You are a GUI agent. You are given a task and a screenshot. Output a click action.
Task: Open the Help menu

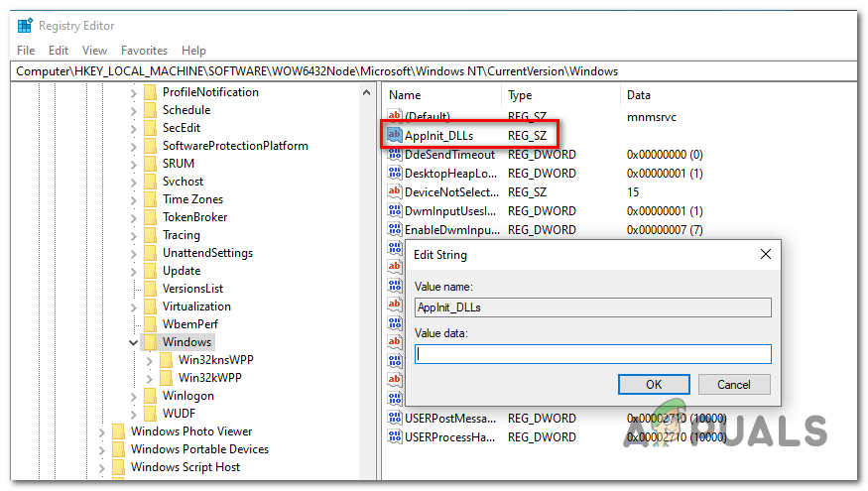[193, 51]
